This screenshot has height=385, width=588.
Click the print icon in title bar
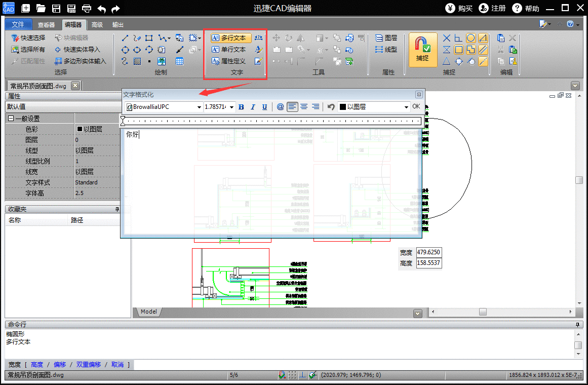[x=87, y=8]
